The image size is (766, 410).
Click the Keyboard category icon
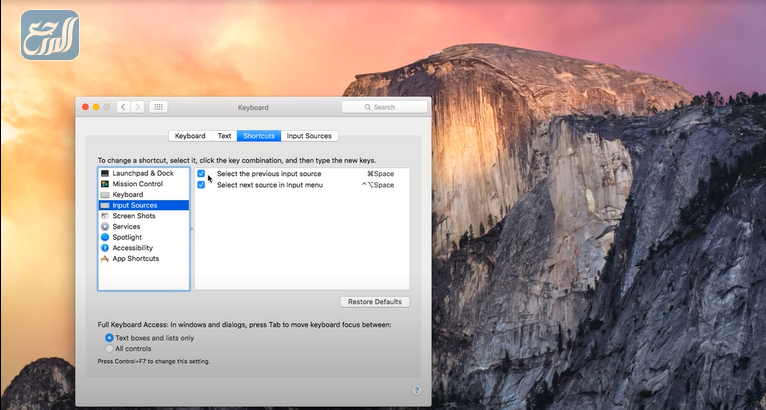pos(105,195)
